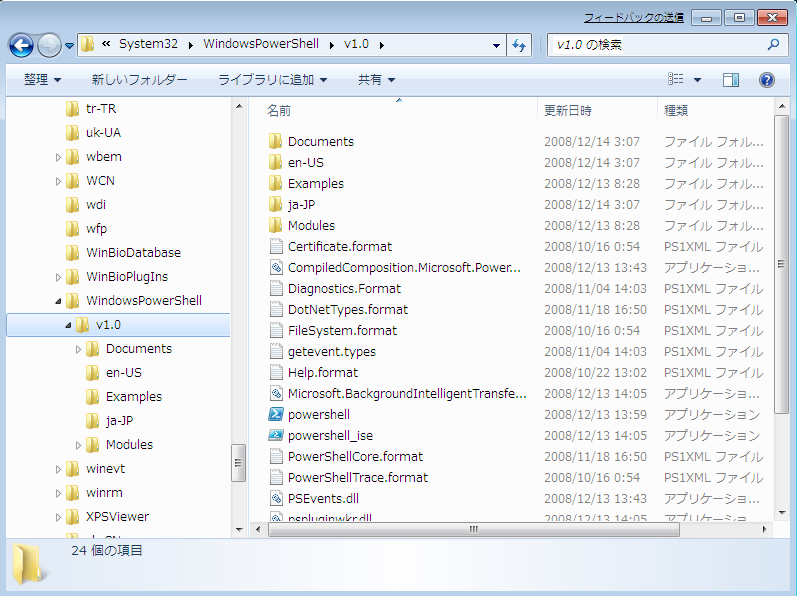The height and width of the screenshot is (596, 797).
Task: Click the Forward navigation arrow
Action: pyautogui.click(x=49, y=46)
